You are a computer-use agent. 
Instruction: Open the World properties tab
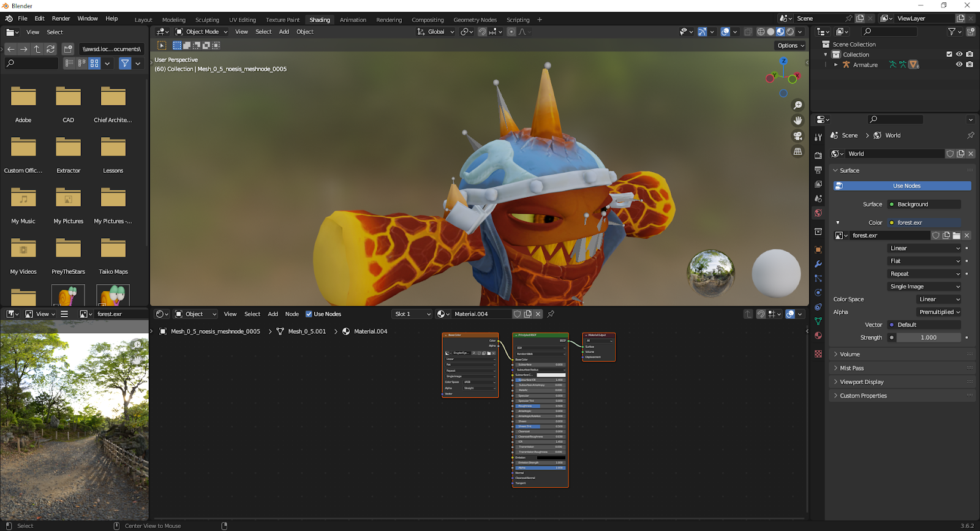click(x=818, y=213)
